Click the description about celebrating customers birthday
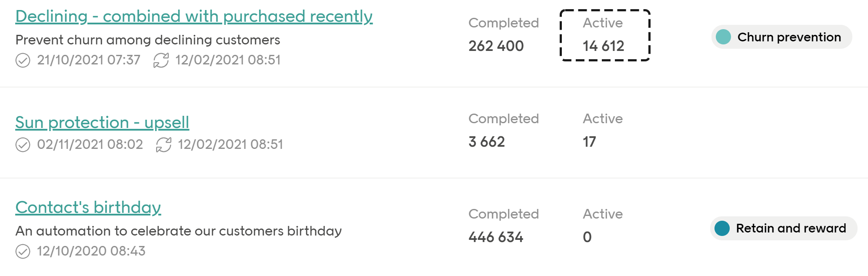The height and width of the screenshot is (276, 868). coord(179,231)
